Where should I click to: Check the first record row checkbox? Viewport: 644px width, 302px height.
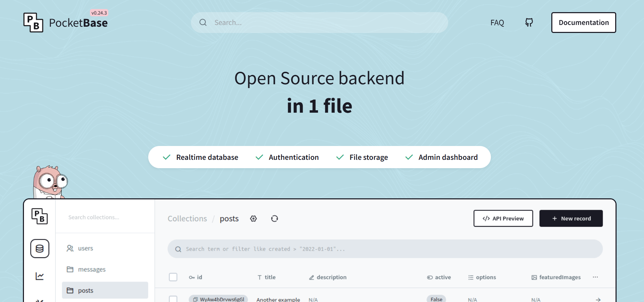click(173, 299)
